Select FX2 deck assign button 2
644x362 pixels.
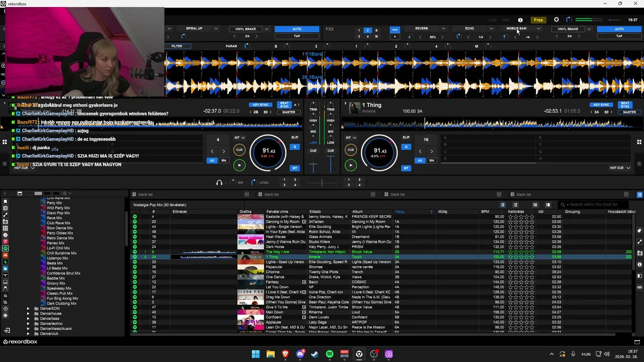click(367, 31)
